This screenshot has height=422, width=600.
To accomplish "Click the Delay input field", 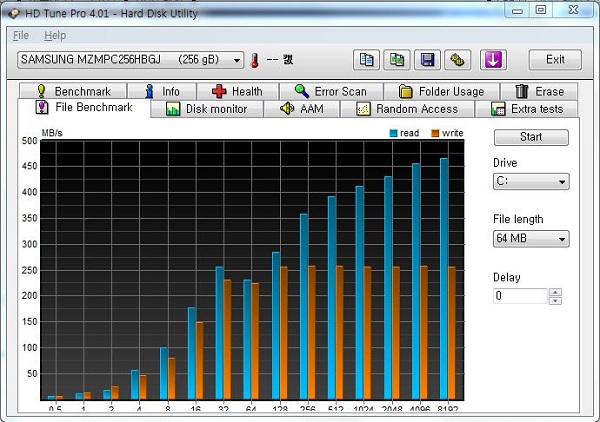I will 520,296.
